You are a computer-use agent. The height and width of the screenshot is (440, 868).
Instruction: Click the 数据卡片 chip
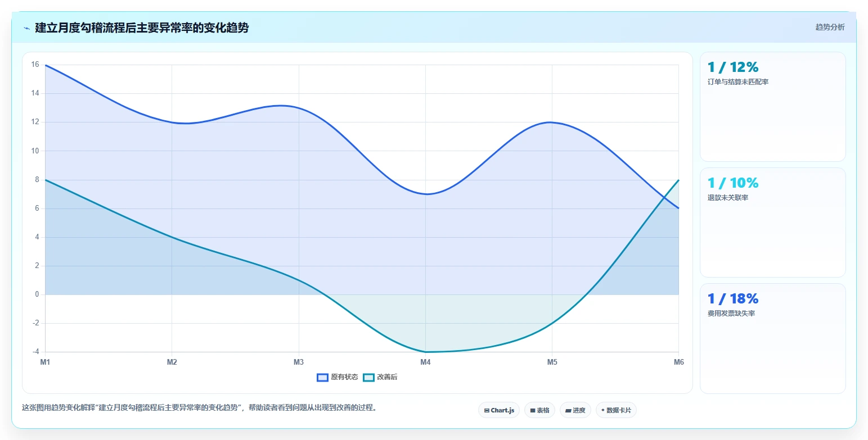[616, 410]
